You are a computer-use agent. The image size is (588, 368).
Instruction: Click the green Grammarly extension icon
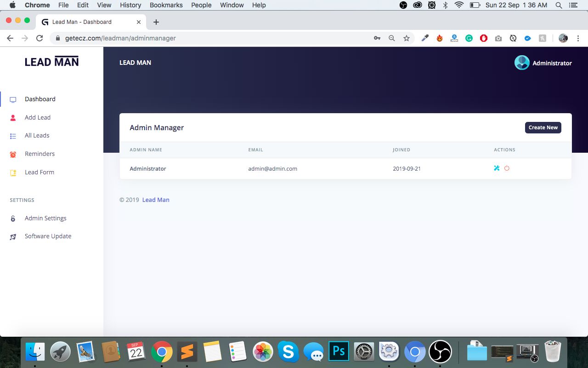pyautogui.click(x=469, y=38)
